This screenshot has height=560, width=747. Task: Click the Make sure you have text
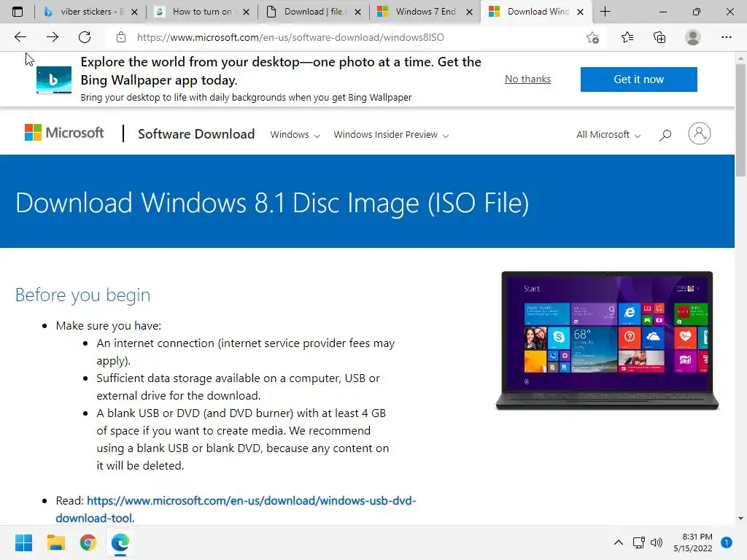pyautogui.click(x=109, y=326)
